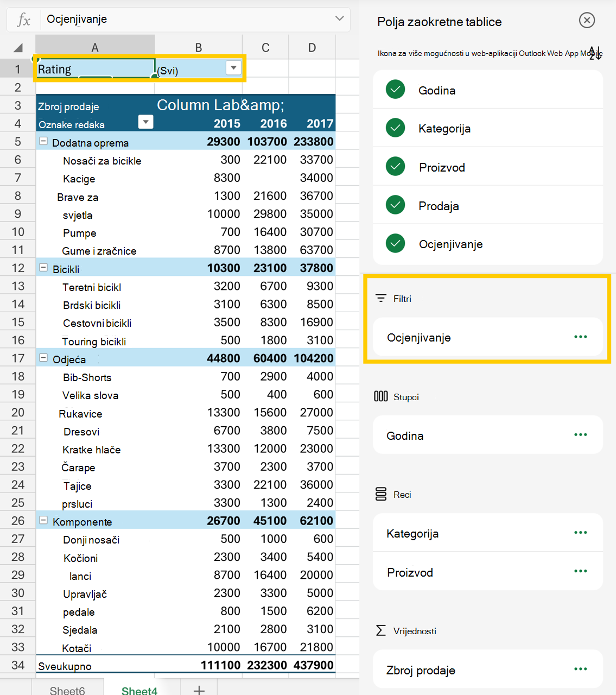Viewport: 616px width, 695px height.
Task: Select column C header
Action: click(x=265, y=47)
